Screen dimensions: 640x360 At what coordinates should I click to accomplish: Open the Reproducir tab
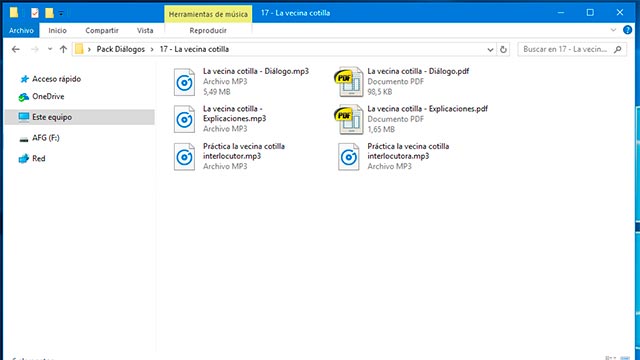(x=208, y=31)
